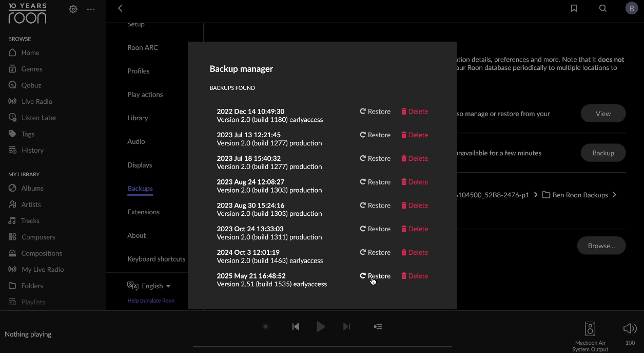The image size is (644, 353).
Task: Delete the 2023 Jul 13 backup
Action: pyautogui.click(x=414, y=135)
